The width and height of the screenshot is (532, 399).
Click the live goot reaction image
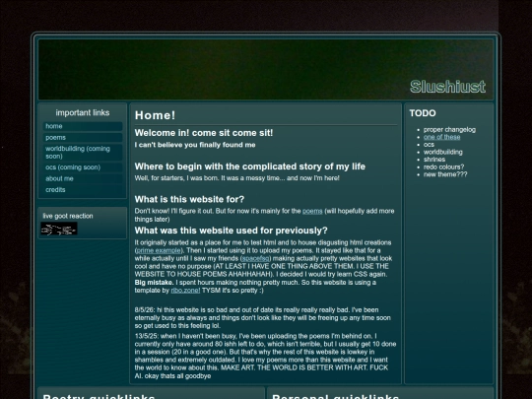pyautogui.click(x=59, y=229)
